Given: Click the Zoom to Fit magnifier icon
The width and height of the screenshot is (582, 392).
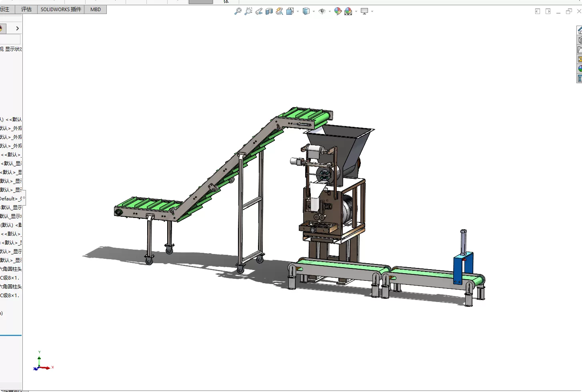Looking at the screenshot, I should (x=238, y=11).
